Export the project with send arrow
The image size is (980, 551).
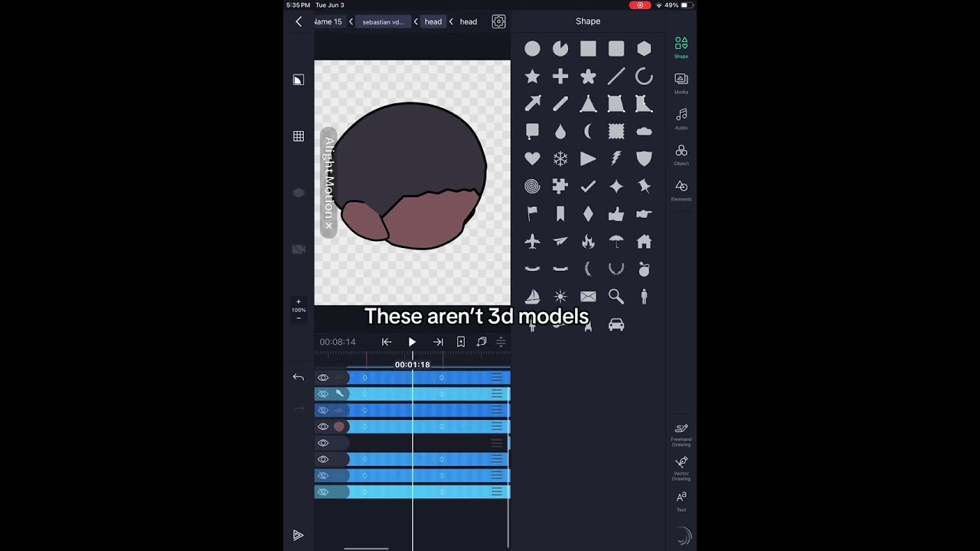coord(299,536)
